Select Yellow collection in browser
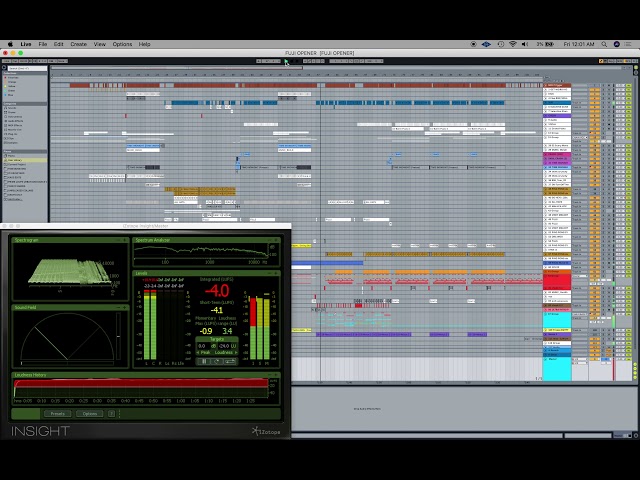 pyautogui.click(x=11, y=86)
